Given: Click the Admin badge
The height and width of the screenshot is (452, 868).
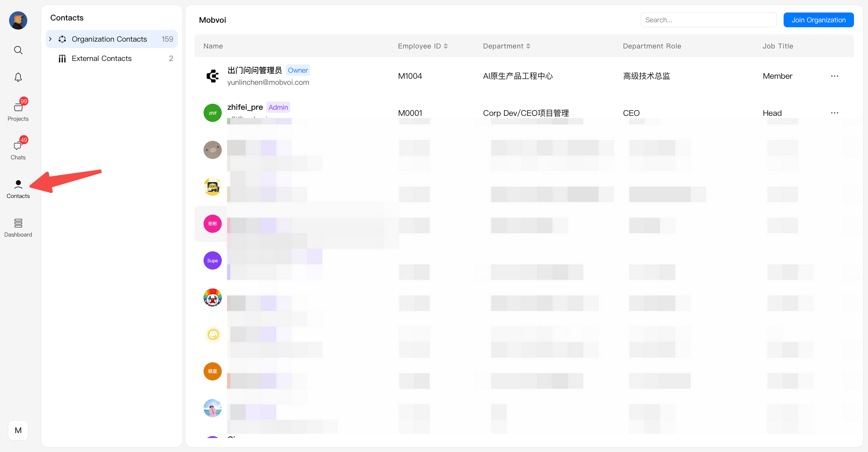Looking at the screenshot, I should click(278, 108).
